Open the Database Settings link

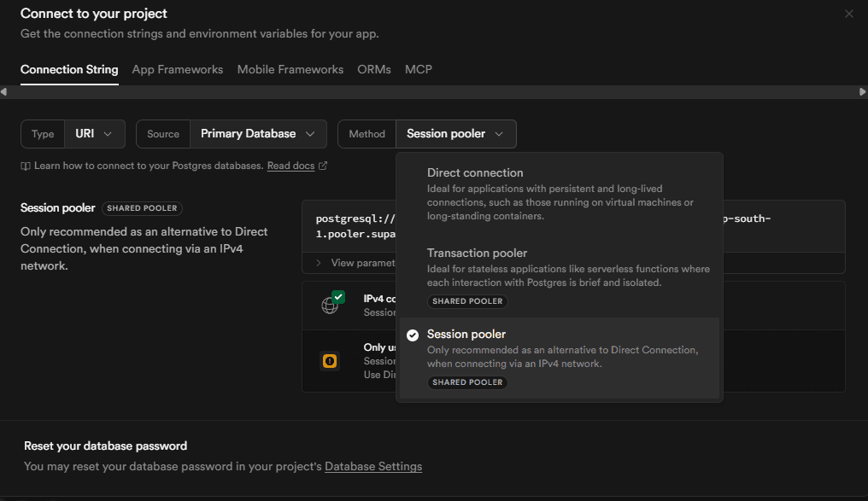373,467
